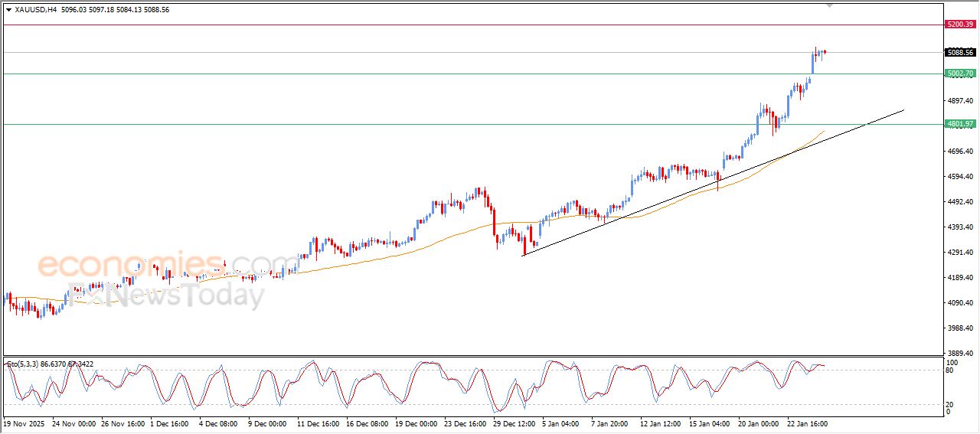Image resolution: width=980 pixels, height=434 pixels.
Task: Click the 23 Dec 16:00 date label
Action: [464, 423]
